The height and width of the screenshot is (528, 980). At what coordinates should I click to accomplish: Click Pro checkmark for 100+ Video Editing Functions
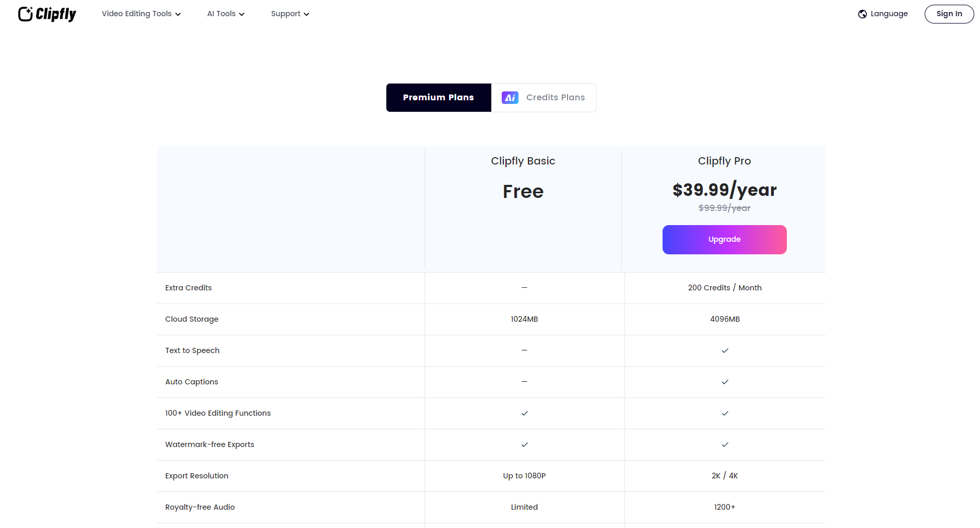pyautogui.click(x=725, y=413)
